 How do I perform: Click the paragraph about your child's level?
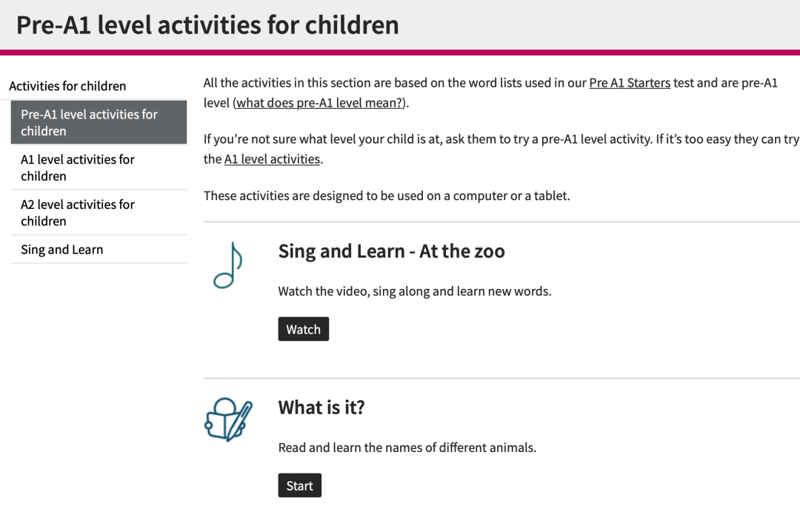501,149
